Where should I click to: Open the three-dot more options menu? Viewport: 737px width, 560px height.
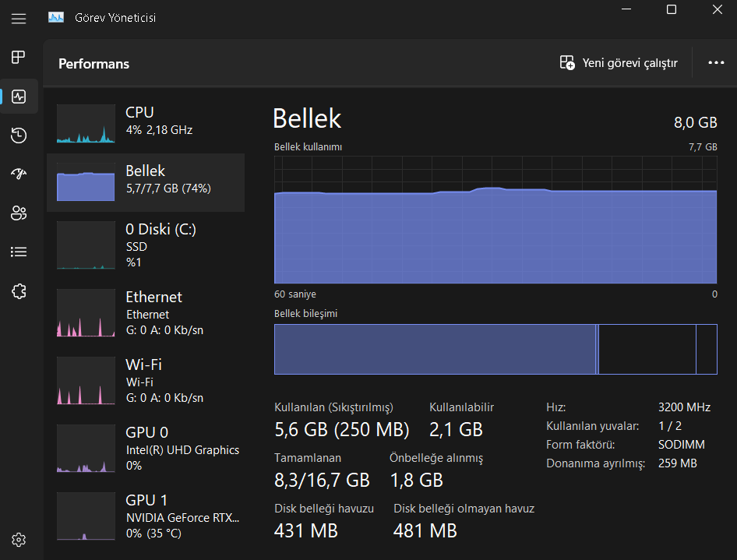click(x=716, y=63)
